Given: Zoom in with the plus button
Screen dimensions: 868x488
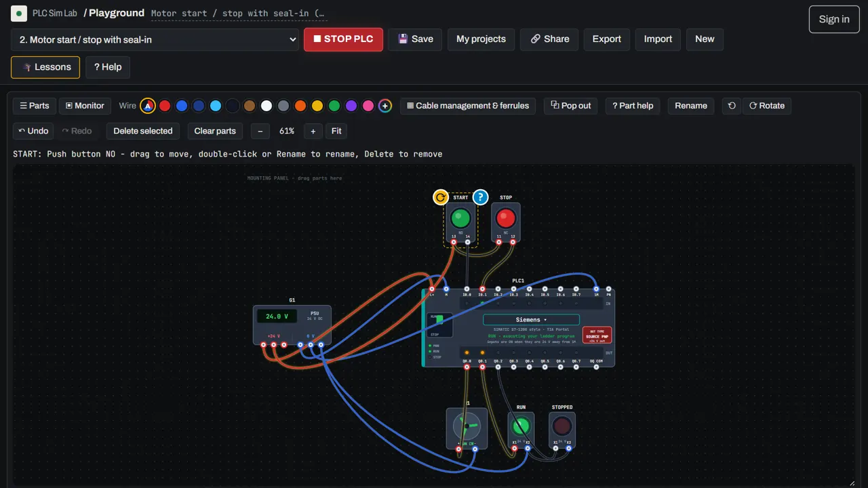Looking at the screenshot, I should pos(313,131).
